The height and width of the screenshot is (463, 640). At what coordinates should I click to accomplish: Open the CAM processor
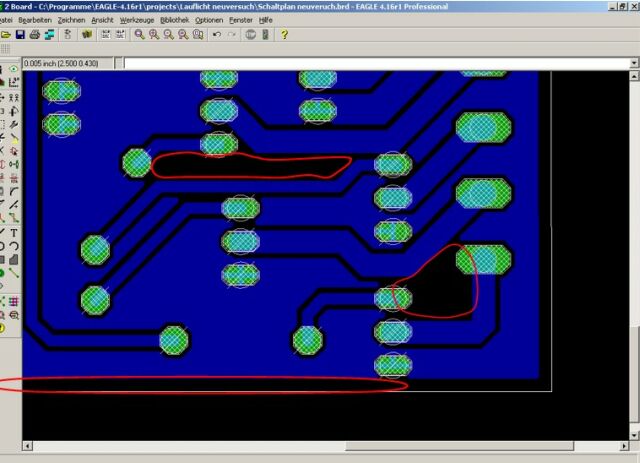click(49, 35)
